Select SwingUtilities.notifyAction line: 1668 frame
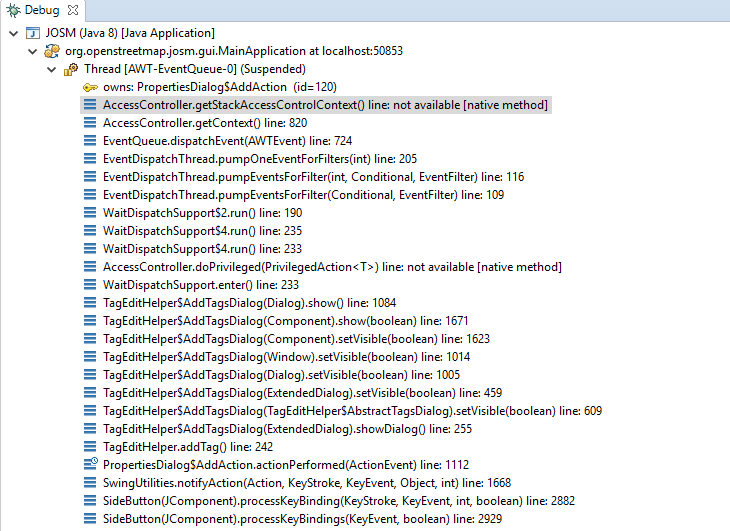730x531 pixels. pyautogui.click(x=307, y=483)
